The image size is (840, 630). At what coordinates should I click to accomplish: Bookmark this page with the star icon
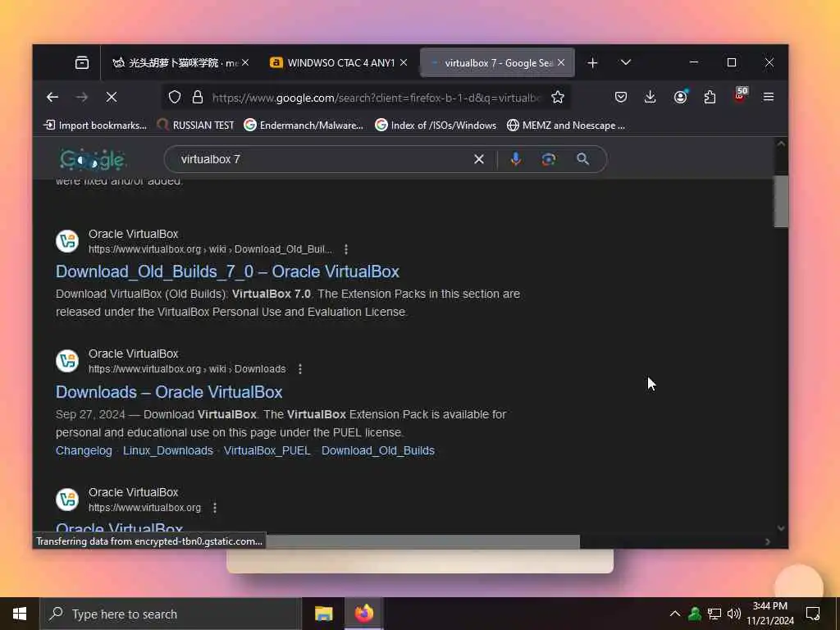point(558,97)
